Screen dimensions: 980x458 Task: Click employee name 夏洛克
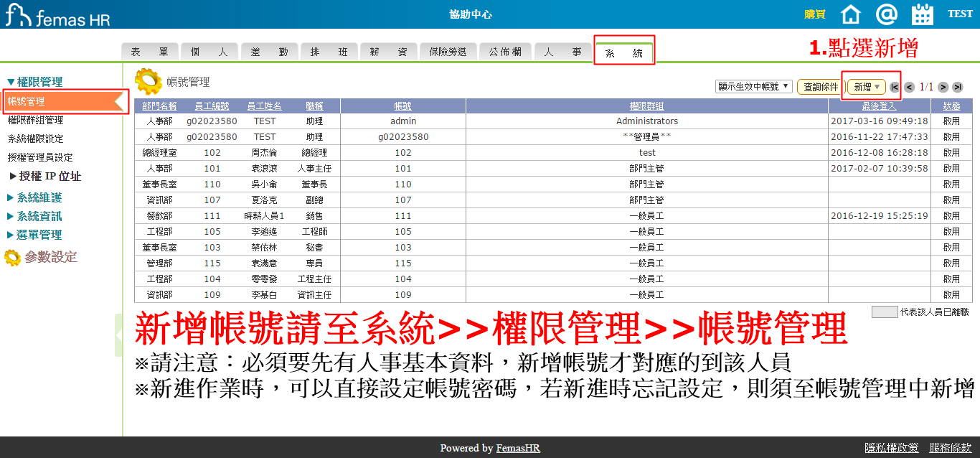[x=264, y=200]
